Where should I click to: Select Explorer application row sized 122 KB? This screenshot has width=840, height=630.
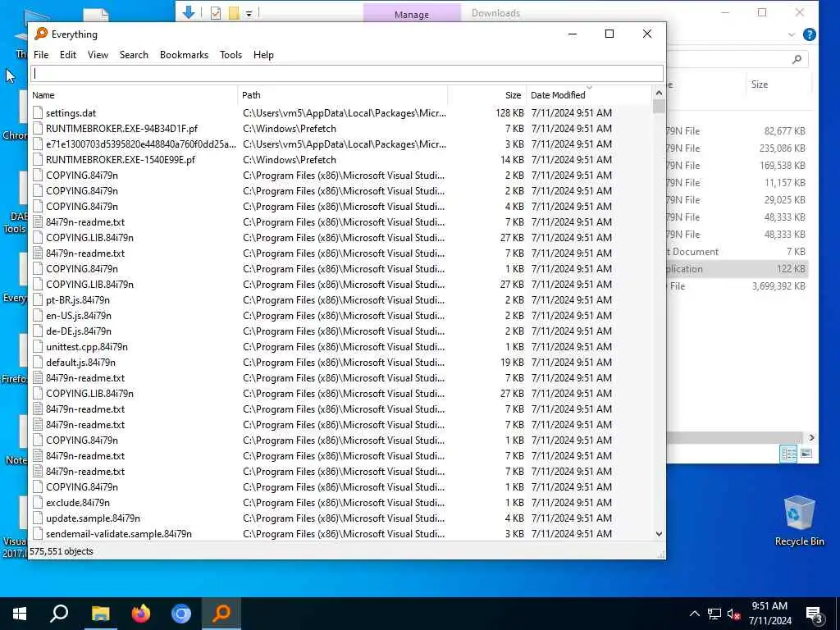tap(737, 269)
